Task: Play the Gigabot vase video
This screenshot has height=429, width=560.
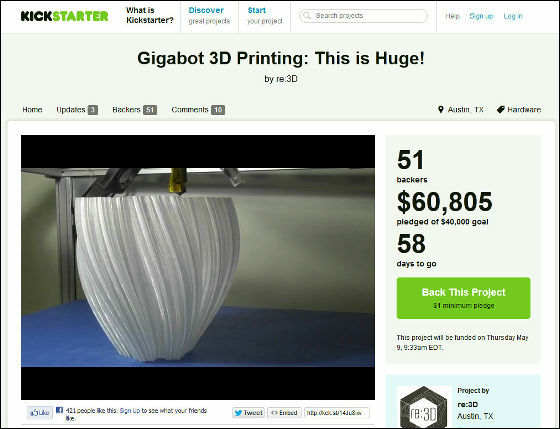Action: click(x=198, y=267)
